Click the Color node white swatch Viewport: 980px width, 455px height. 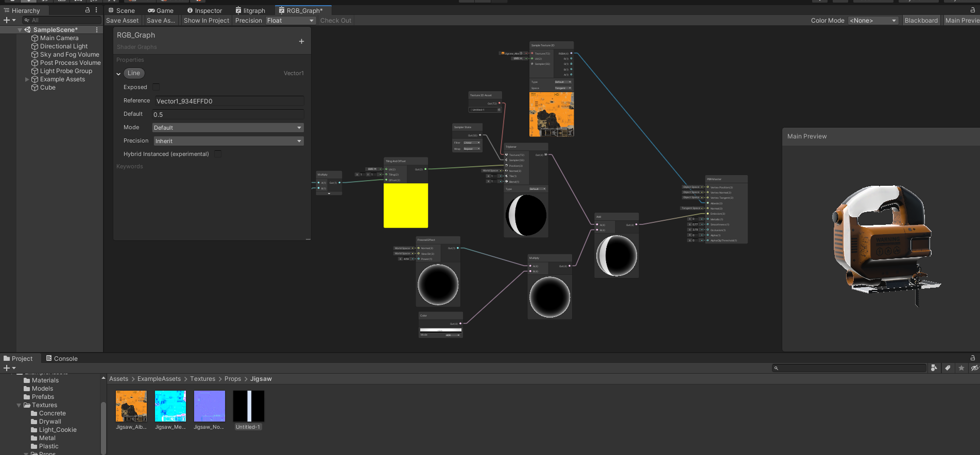(441, 330)
